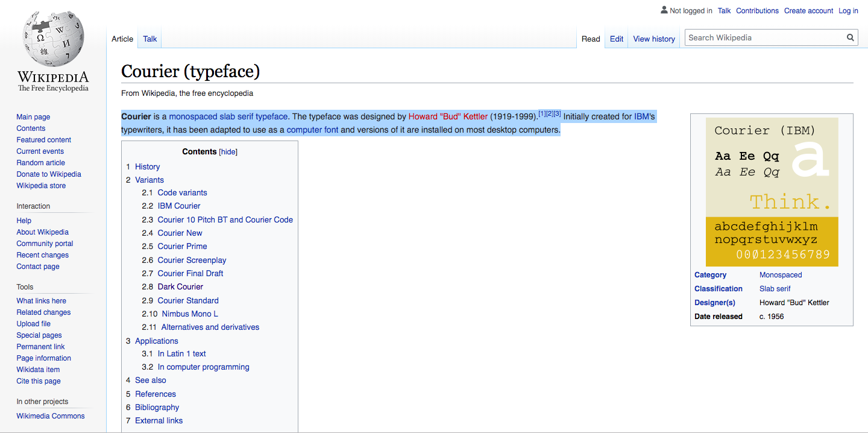Open the Article tab
Image resolution: width=868 pixels, height=433 pixels.
tap(122, 39)
